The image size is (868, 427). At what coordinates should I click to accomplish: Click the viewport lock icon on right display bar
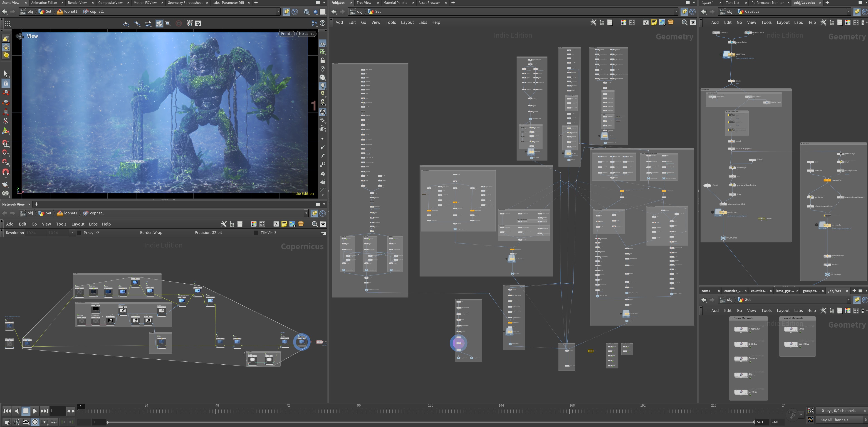click(x=322, y=61)
